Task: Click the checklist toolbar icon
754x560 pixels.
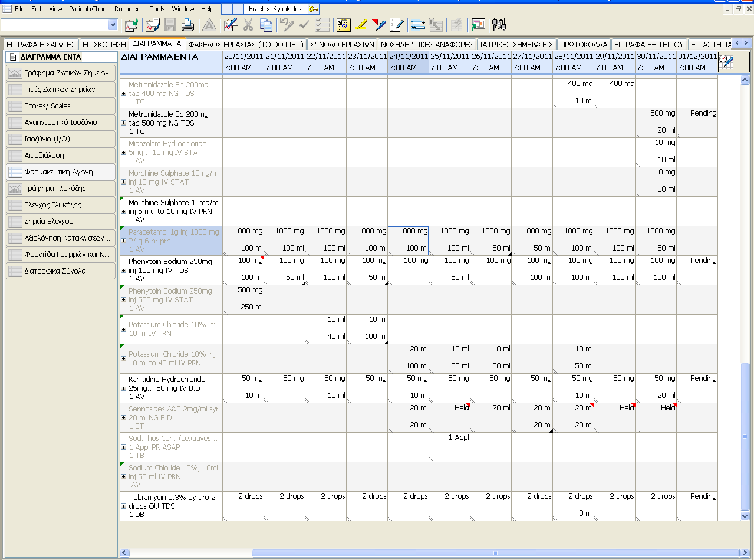Action: tap(322, 25)
